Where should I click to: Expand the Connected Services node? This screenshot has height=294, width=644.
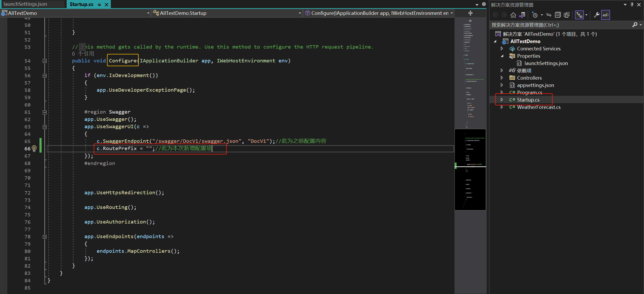tap(502, 49)
